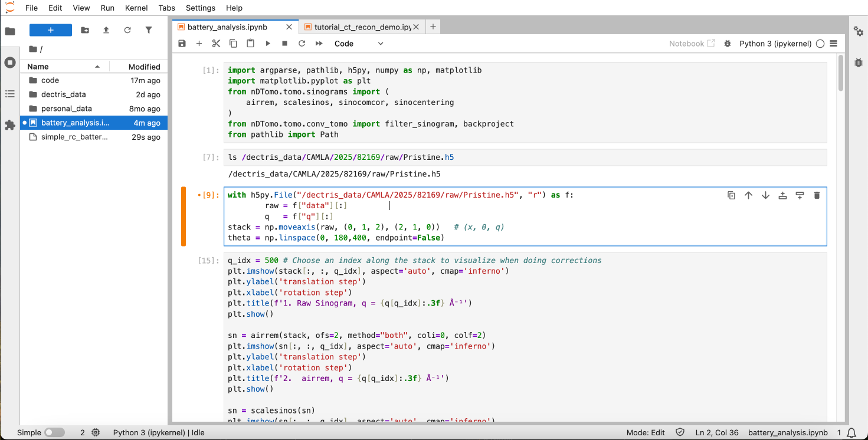Click the Upload Files icon
Viewport: 868px width, 440px height.
tap(106, 30)
